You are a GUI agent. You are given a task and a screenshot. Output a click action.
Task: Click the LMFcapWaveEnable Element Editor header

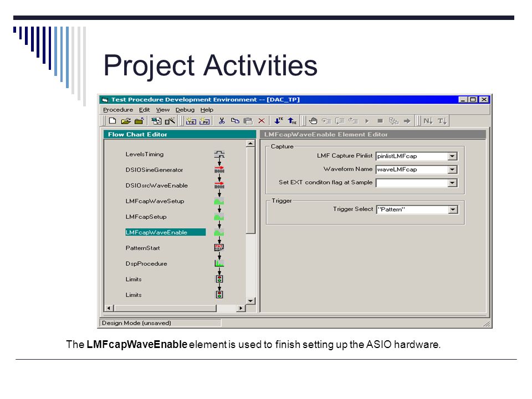(373, 134)
